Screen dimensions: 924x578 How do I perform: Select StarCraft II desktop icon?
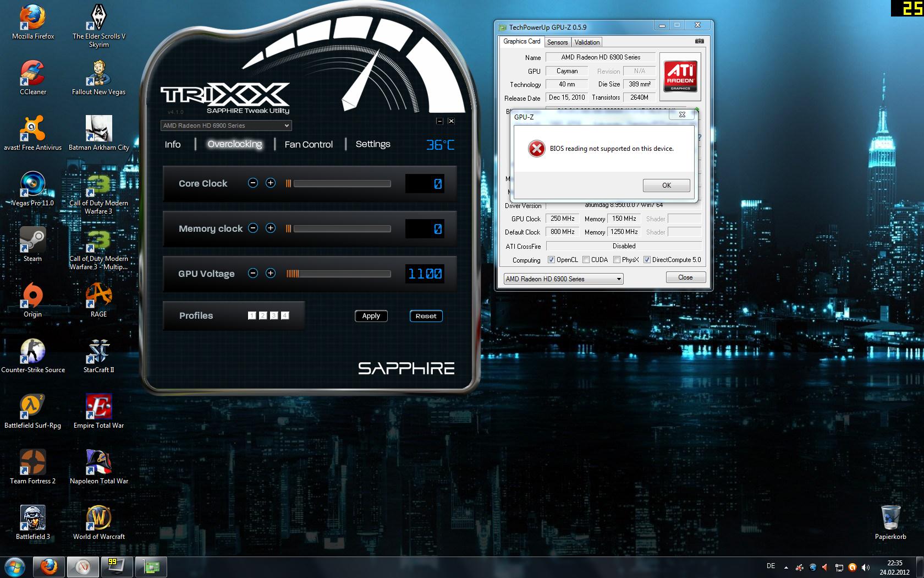[x=99, y=356]
